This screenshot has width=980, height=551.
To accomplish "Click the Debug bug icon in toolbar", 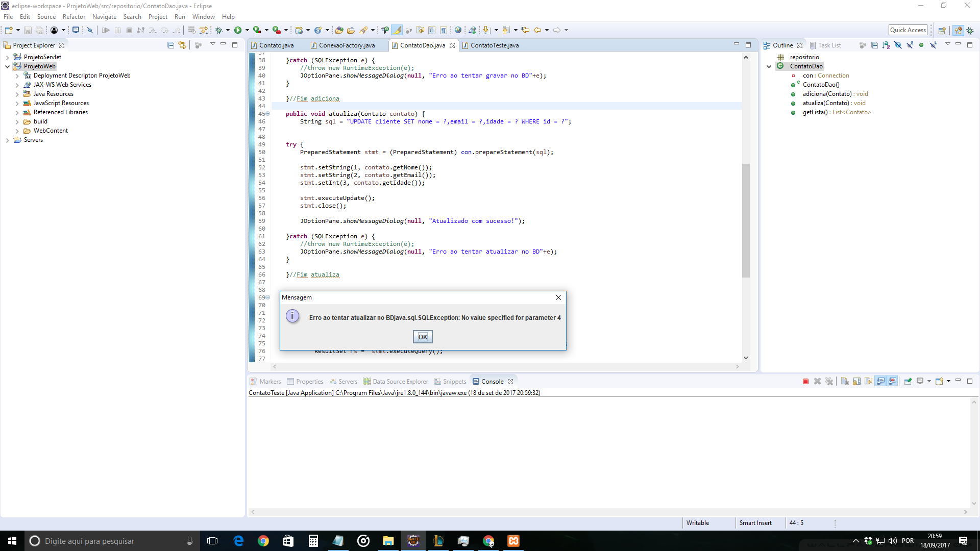I will 218,30.
